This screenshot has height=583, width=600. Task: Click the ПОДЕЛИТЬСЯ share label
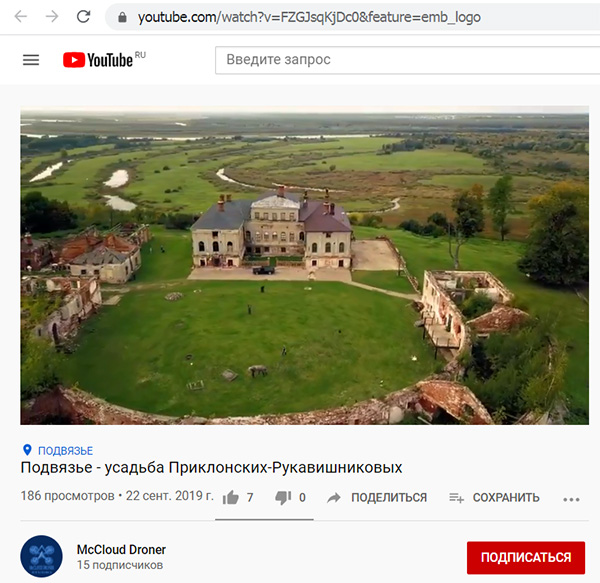(389, 497)
